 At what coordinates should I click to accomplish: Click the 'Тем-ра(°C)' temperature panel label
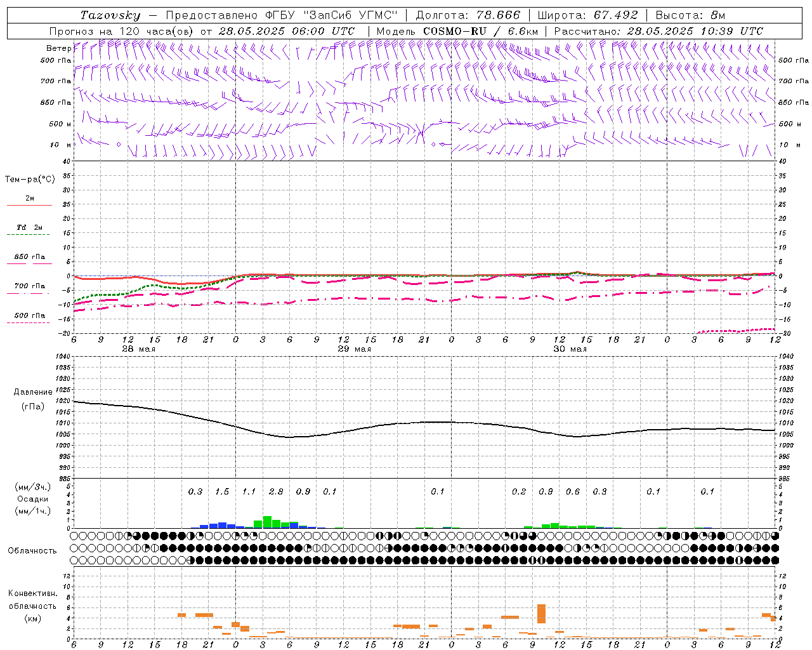point(30,180)
